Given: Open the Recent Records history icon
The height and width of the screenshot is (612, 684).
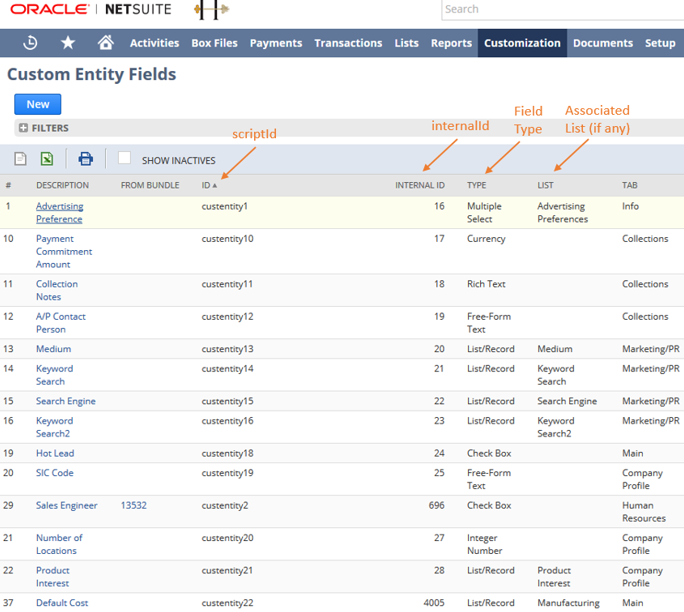Looking at the screenshot, I should tap(30, 43).
